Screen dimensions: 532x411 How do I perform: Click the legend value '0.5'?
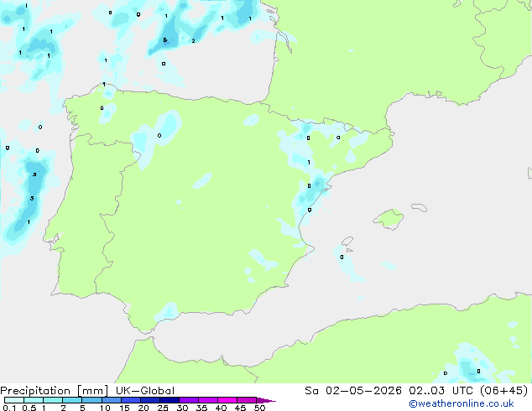(29, 408)
